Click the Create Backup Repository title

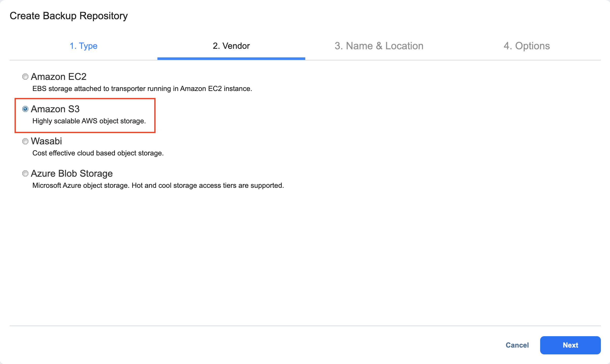[69, 16]
